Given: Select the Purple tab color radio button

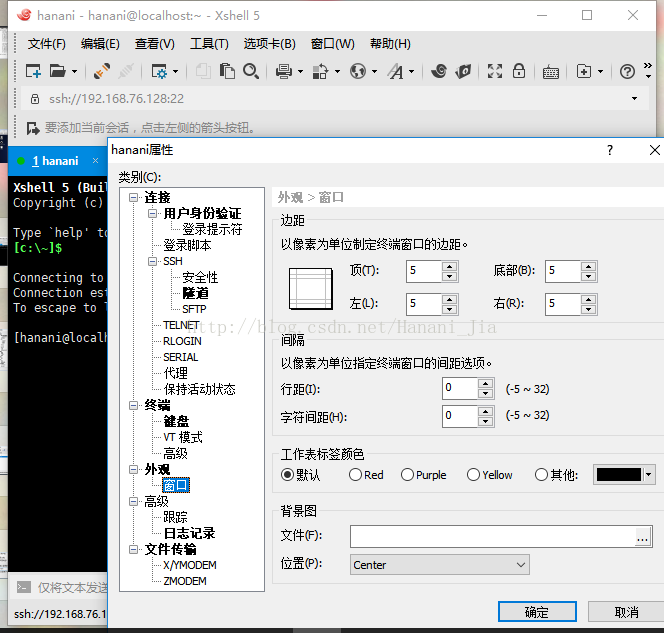Looking at the screenshot, I should pos(407,475).
